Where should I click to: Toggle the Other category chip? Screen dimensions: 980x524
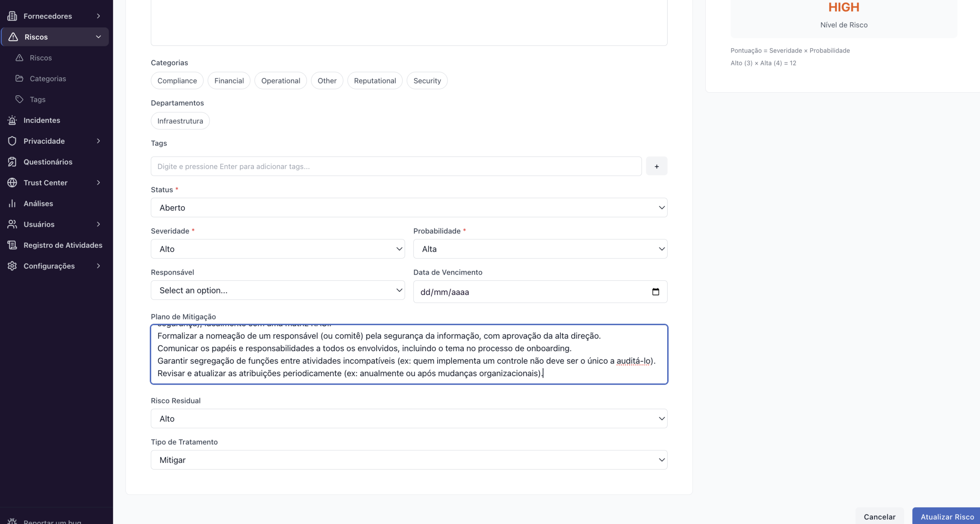point(327,80)
